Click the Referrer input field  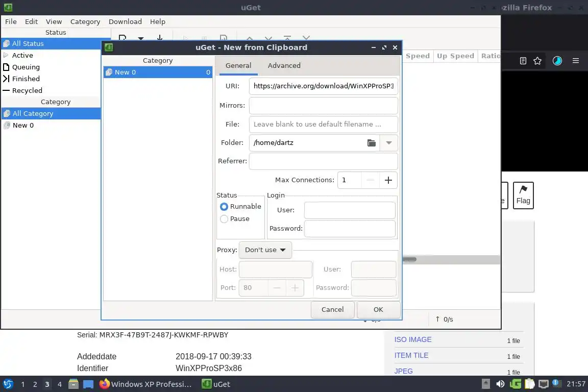(x=323, y=161)
